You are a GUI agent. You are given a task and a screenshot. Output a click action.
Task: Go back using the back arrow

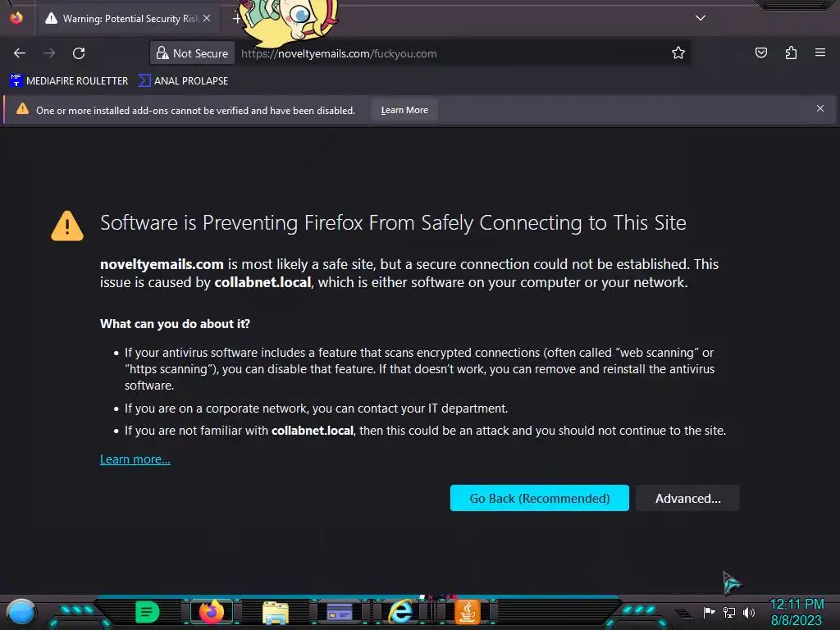[20, 53]
